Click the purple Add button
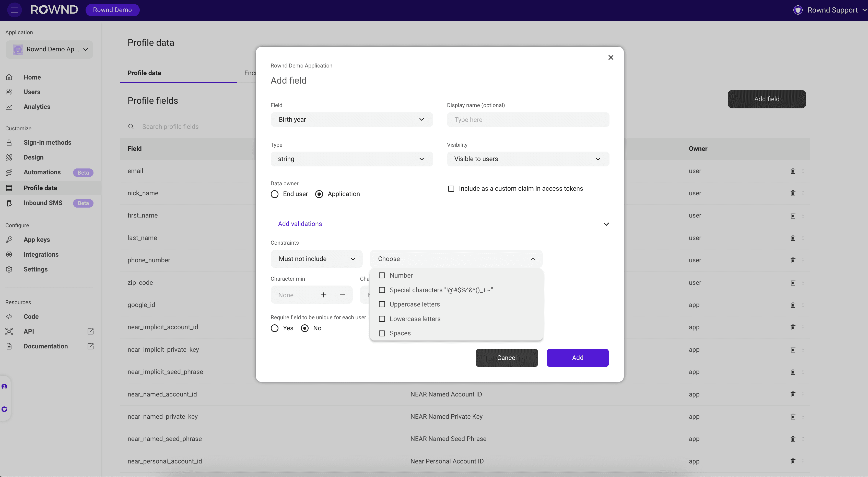Screen dimensions: 868x477 coord(577,358)
